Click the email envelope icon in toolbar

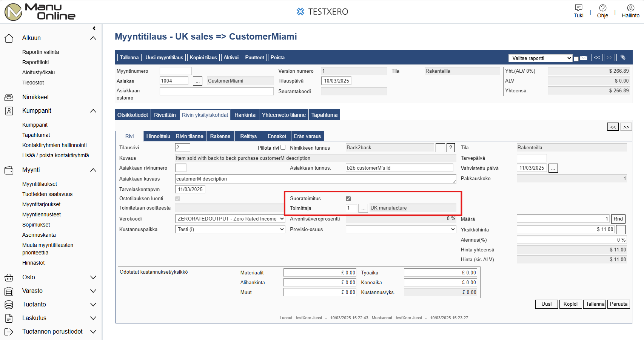584,58
